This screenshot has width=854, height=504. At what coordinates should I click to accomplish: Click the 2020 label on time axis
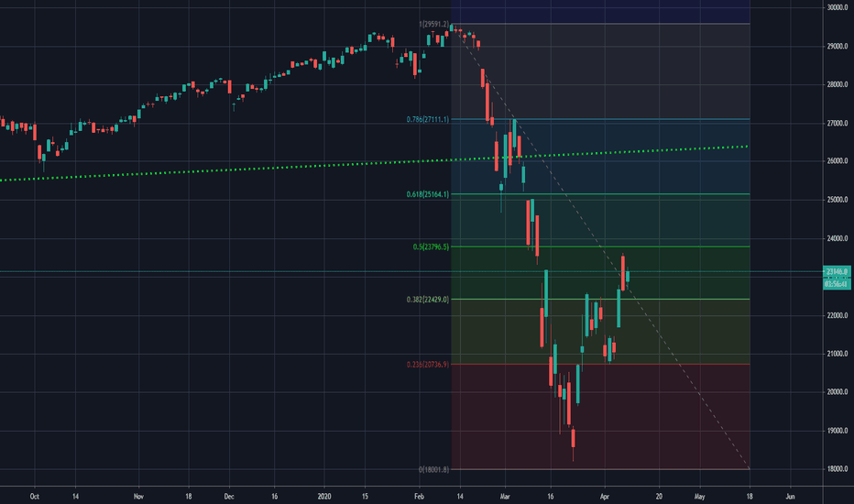click(324, 497)
